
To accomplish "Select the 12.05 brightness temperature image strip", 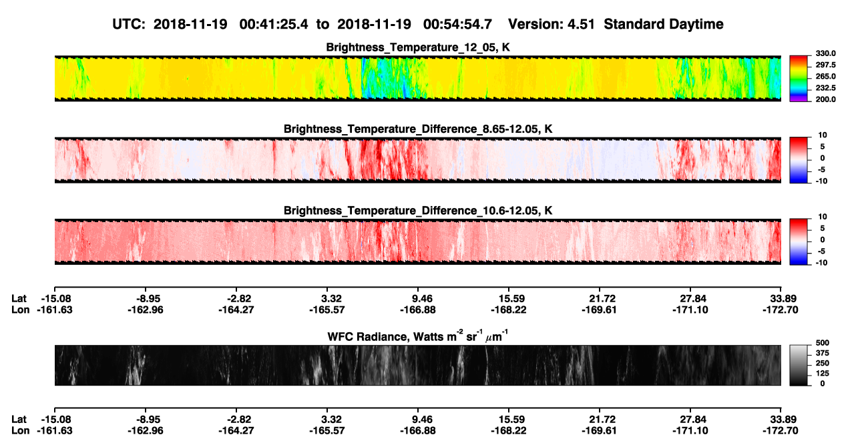I will [x=417, y=78].
